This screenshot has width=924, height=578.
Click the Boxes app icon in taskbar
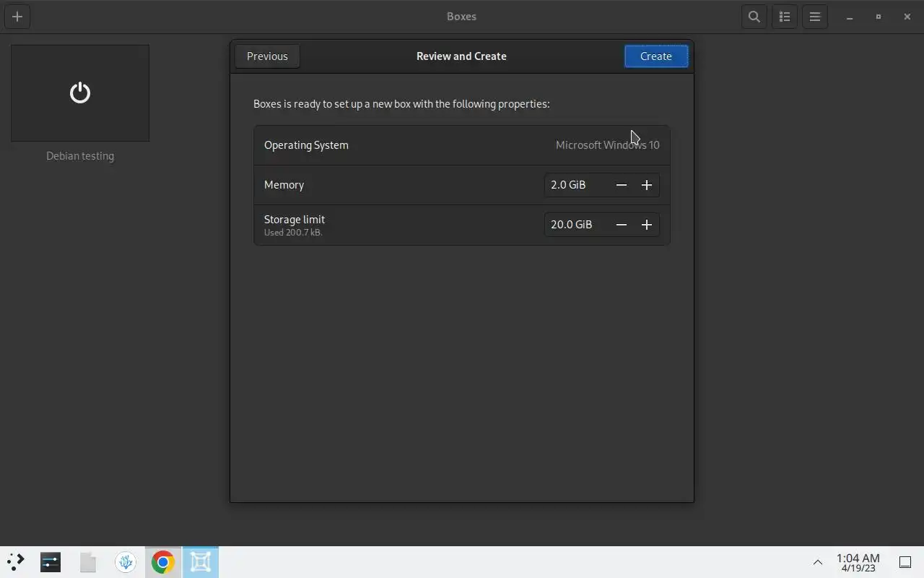(201, 562)
